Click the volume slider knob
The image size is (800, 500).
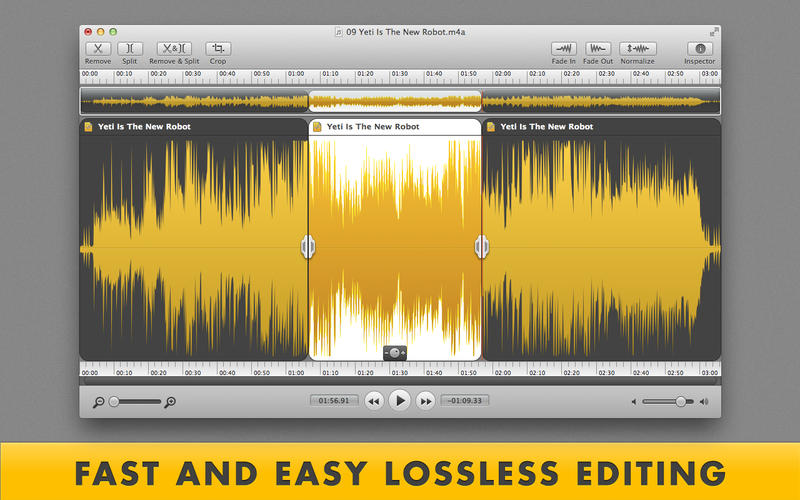pos(680,402)
